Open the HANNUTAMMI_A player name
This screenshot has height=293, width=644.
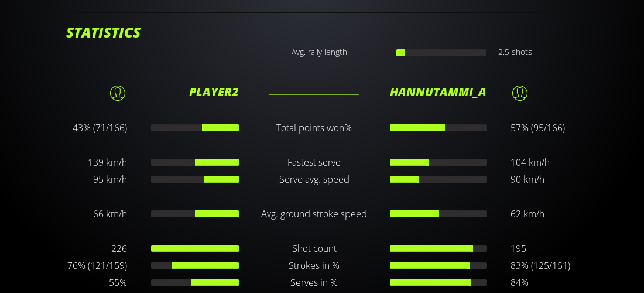pyautogui.click(x=438, y=93)
